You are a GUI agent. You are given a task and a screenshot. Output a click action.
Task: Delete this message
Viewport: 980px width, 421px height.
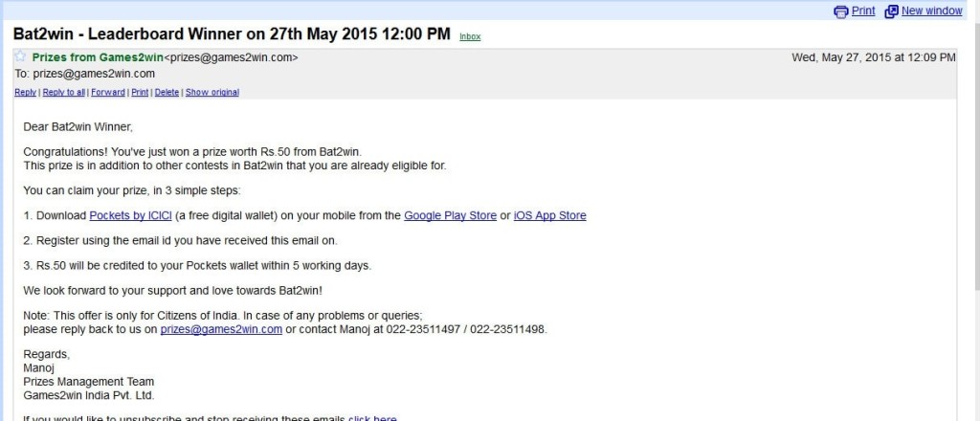point(167,93)
